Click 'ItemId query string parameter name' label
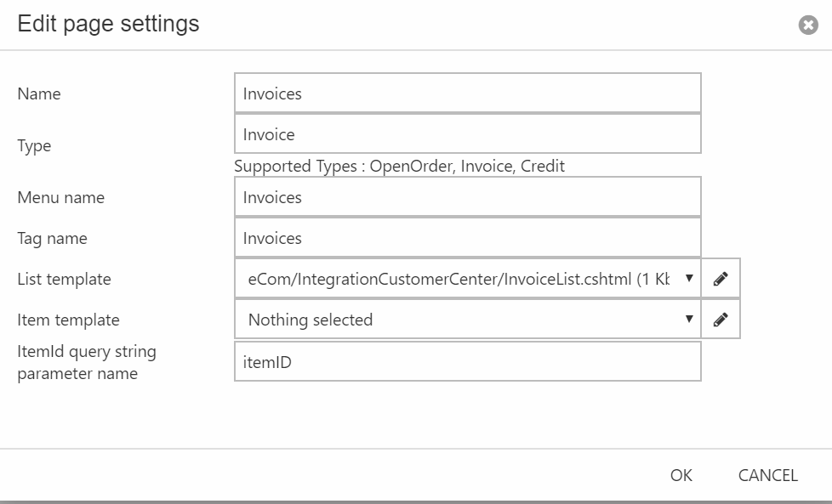This screenshot has height=504, width=832. pyautogui.click(x=86, y=362)
